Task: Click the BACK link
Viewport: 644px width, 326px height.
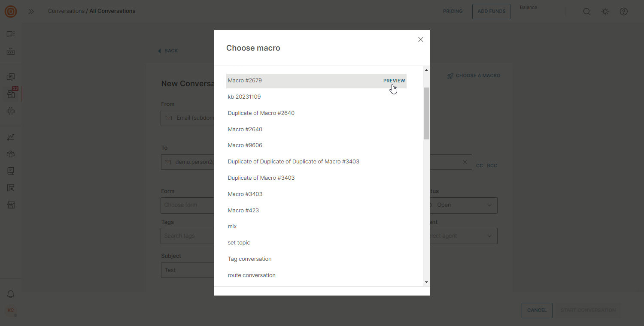Action: pos(168,51)
